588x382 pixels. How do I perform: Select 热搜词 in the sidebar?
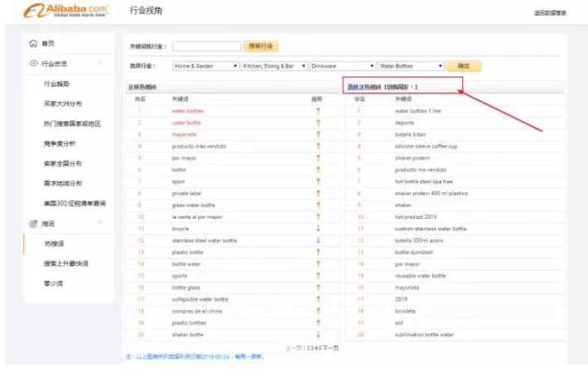tap(54, 244)
